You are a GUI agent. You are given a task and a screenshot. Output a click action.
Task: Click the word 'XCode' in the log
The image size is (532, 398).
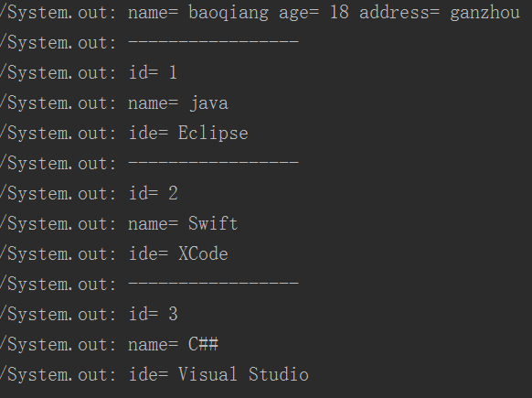pos(203,254)
